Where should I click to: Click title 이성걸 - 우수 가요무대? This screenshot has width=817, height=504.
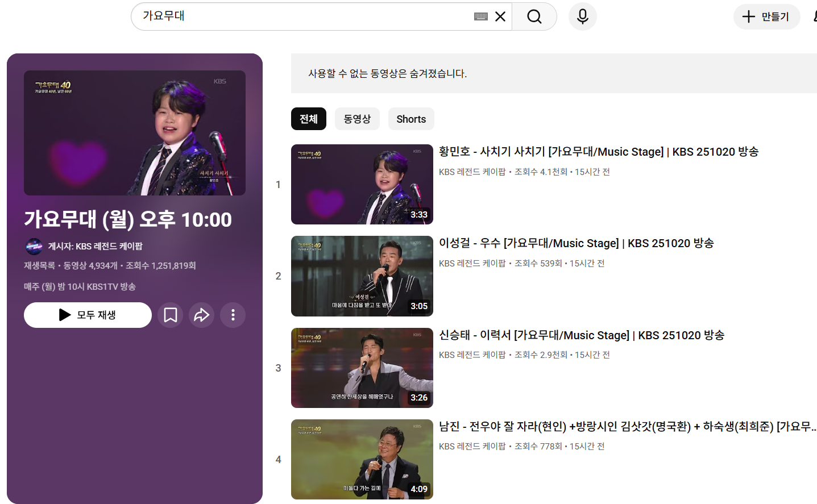[577, 243]
